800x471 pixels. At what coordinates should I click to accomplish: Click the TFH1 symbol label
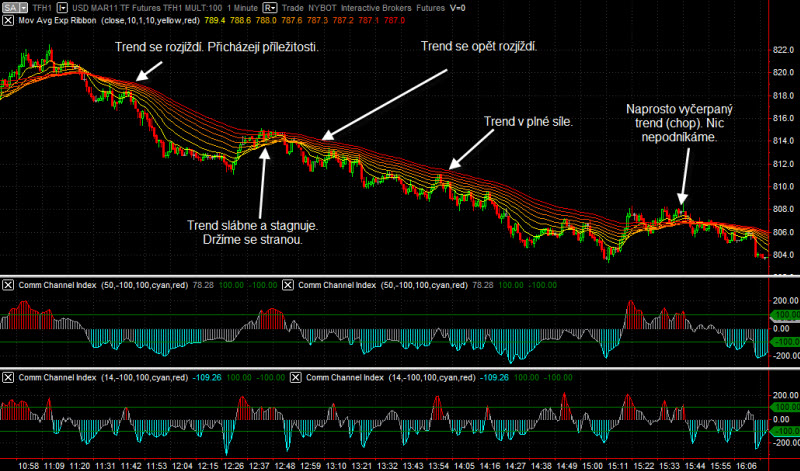click(x=42, y=8)
